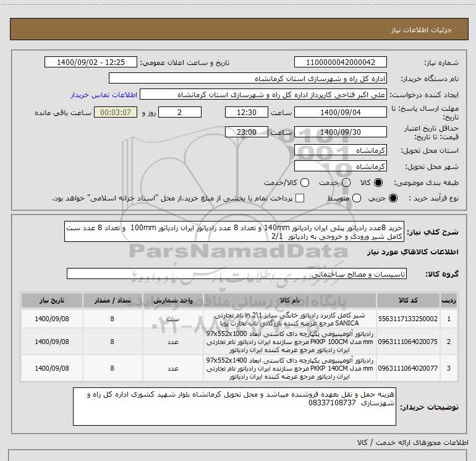Viewport: 476px width, 461px height.
Task: Click the delivery city field کرمانشاه
Action: [x=340, y=166]
